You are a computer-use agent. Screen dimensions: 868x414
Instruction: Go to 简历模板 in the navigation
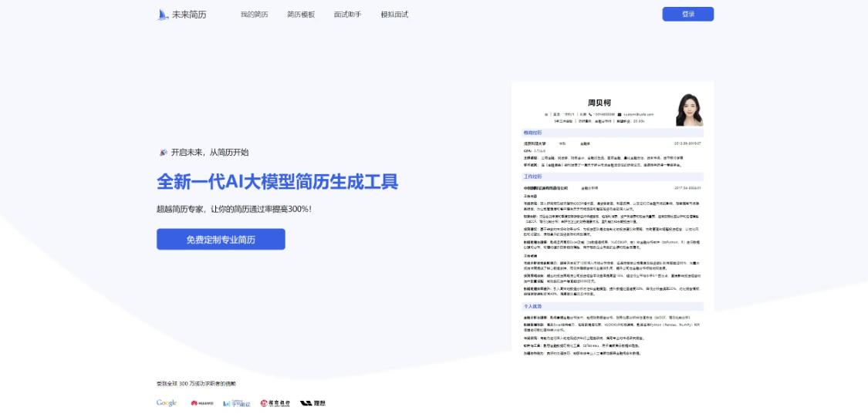click(x=301, y=15)
